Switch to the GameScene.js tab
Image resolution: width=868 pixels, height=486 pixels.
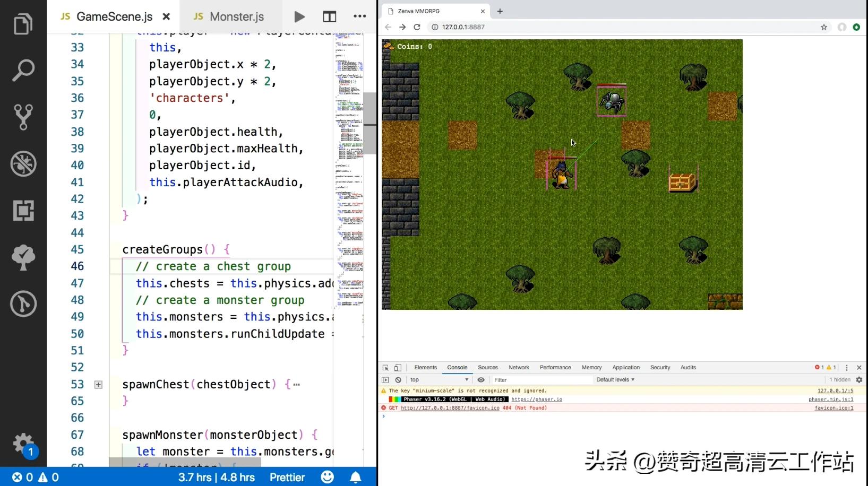point(114,16)
